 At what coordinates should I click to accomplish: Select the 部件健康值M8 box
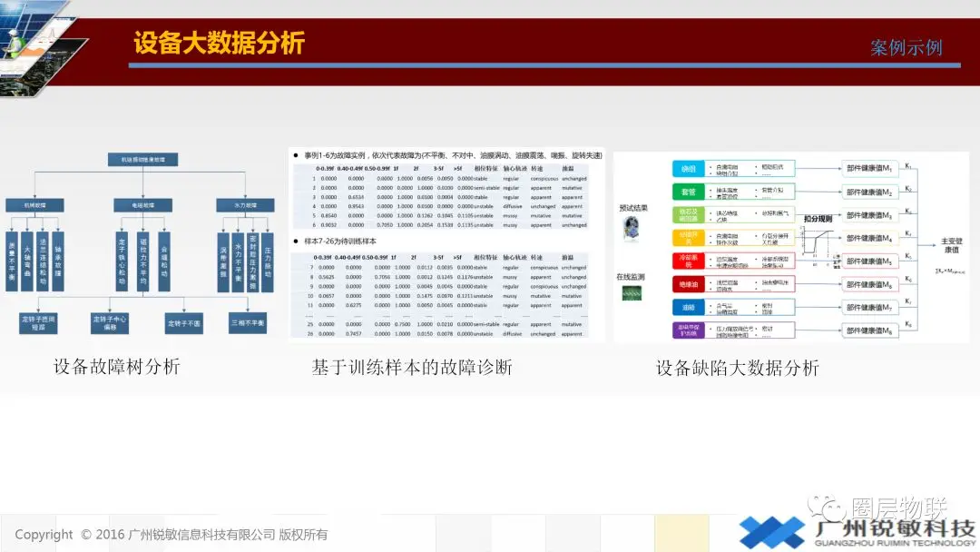[870, 330]
